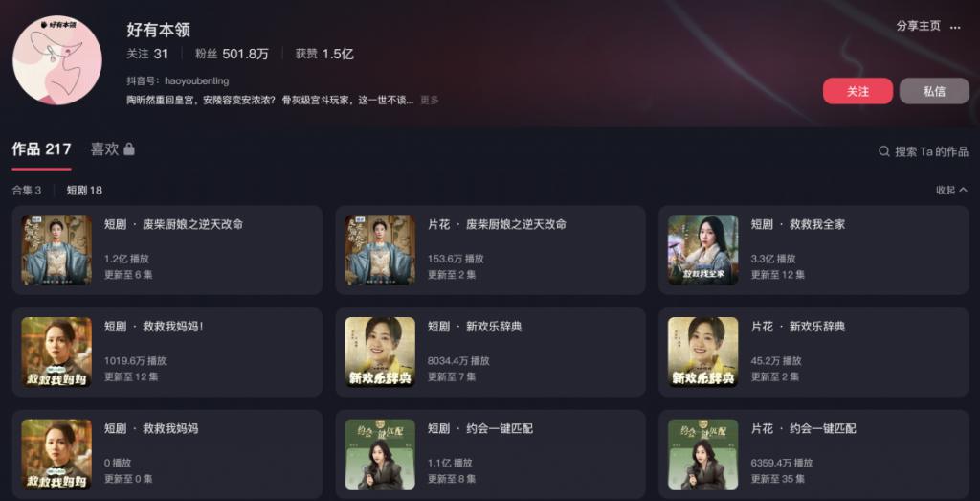The image size is (980, 501).
Task: Open 短剧 废柴厨娘之逆天改命 thumbnail
Action: [56, 250]
